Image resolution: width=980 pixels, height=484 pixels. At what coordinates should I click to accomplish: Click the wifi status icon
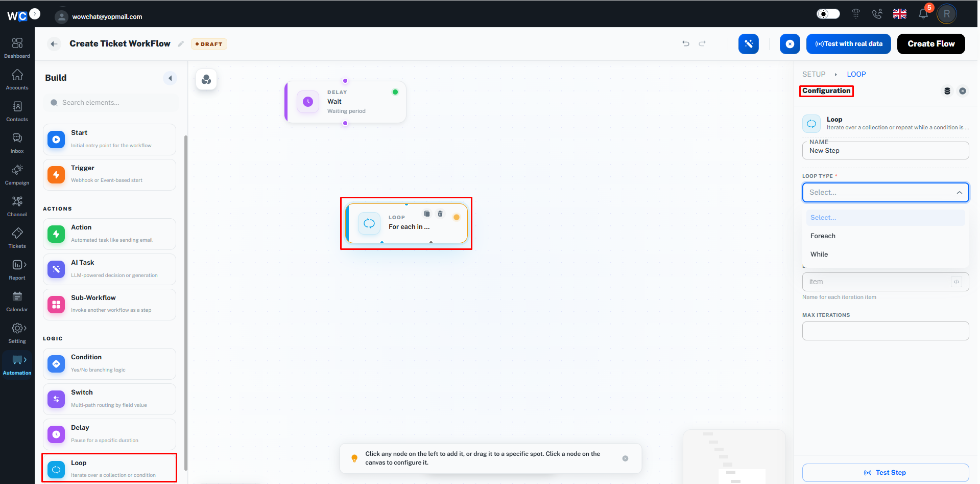tap(856, 14)
